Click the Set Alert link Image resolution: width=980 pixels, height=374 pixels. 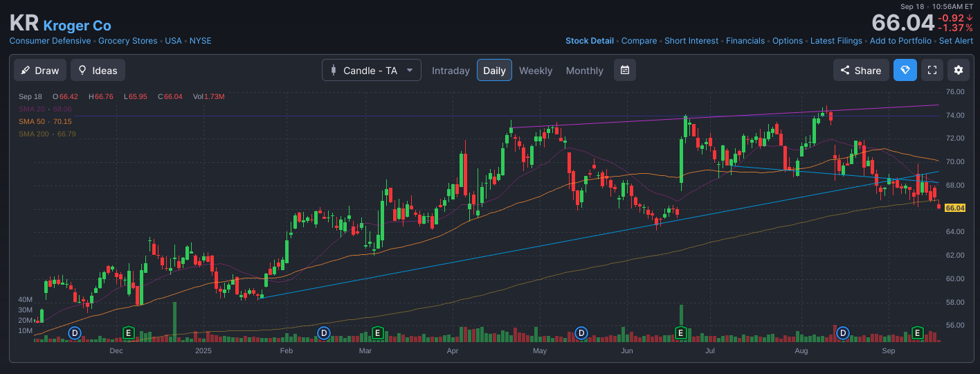956,41
